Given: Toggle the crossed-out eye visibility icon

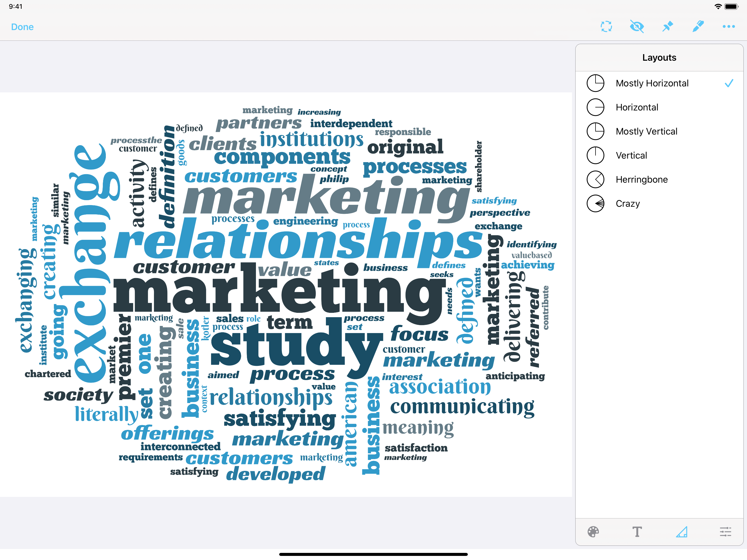Looking at the screenshot, I should 637,26.
